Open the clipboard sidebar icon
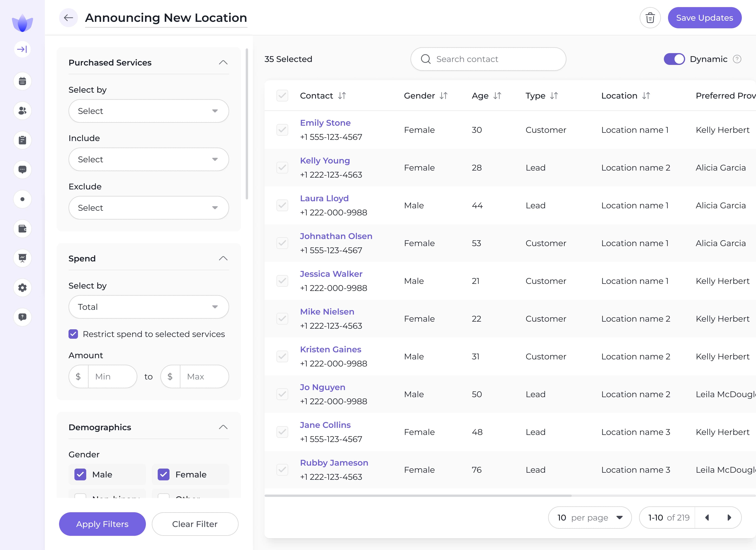The image size is (756, 550). tap(22, 140)
